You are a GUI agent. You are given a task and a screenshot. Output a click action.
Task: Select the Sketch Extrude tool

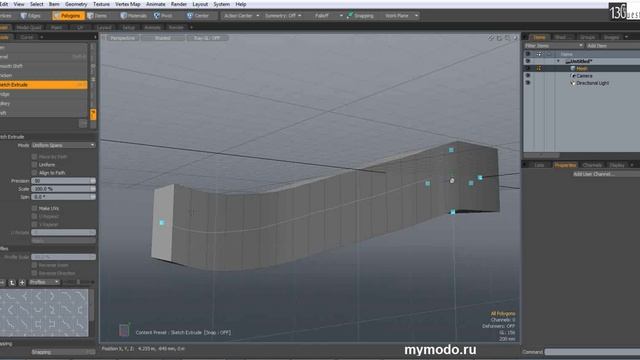[x=43, y=85]
